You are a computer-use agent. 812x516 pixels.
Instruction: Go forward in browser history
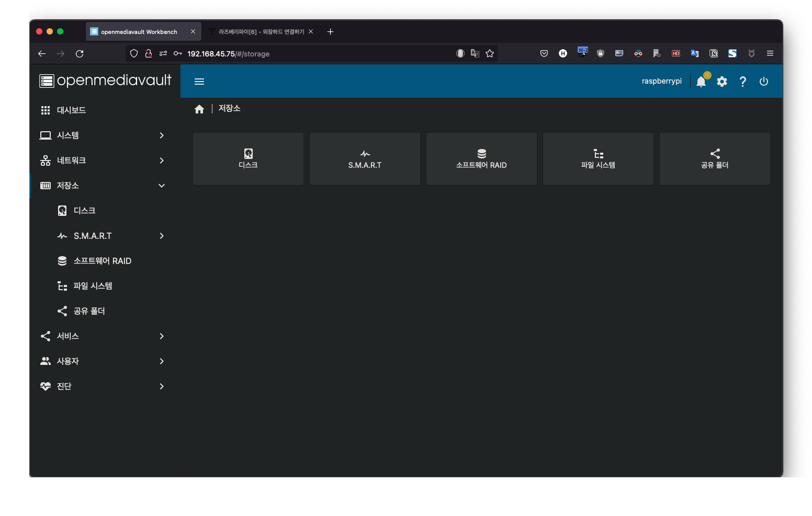tap(61, 53)
